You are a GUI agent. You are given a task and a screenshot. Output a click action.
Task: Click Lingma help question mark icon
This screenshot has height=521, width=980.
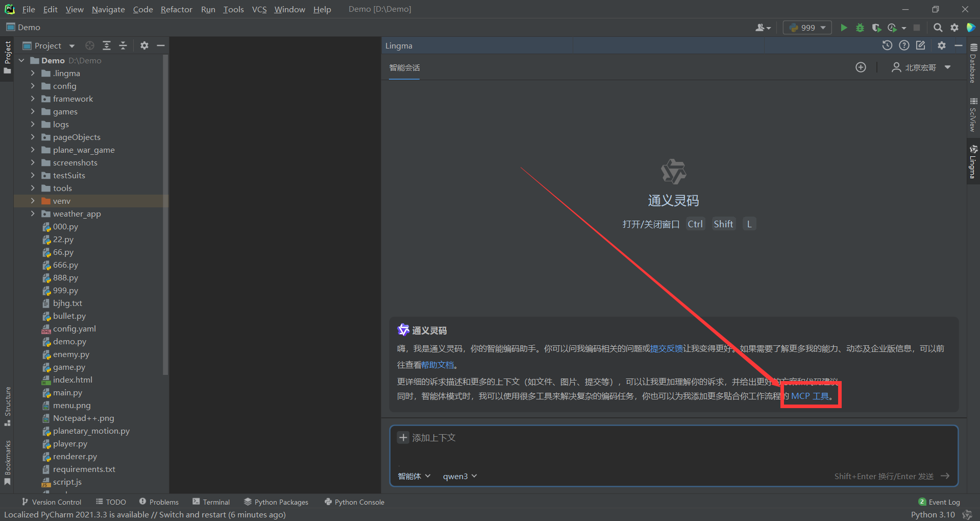pos(904,45)
